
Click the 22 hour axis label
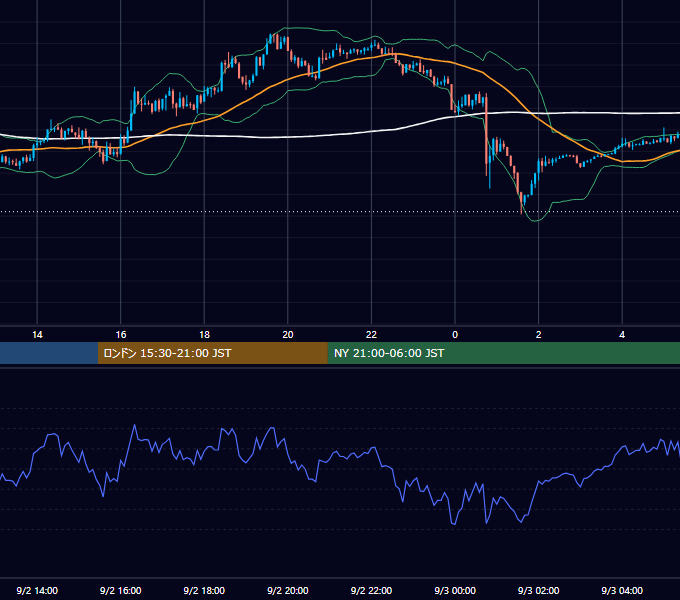pyautogui.click(x=371, y=335)
